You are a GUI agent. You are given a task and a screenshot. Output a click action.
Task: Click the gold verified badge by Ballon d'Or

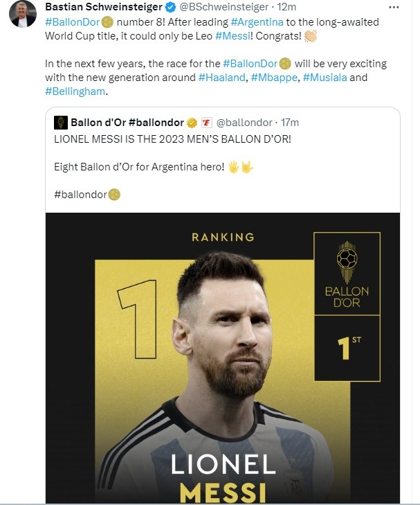(192, 123)
